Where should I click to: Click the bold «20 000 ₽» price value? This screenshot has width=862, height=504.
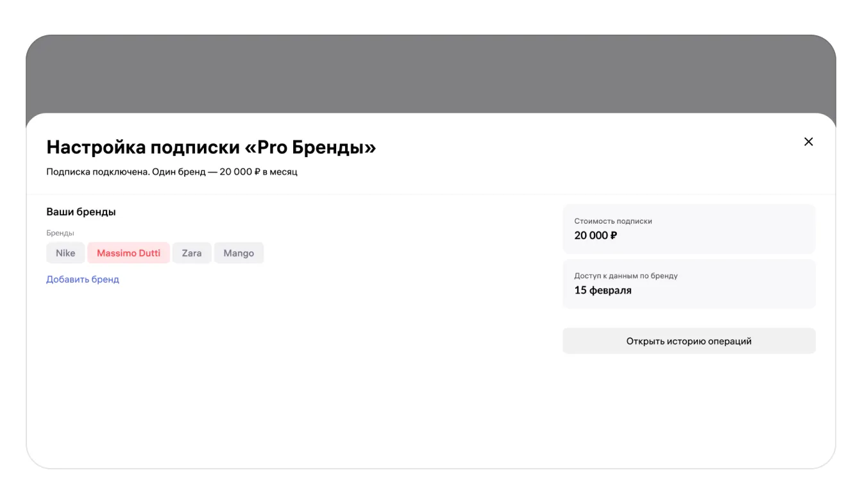click(596, 235)
